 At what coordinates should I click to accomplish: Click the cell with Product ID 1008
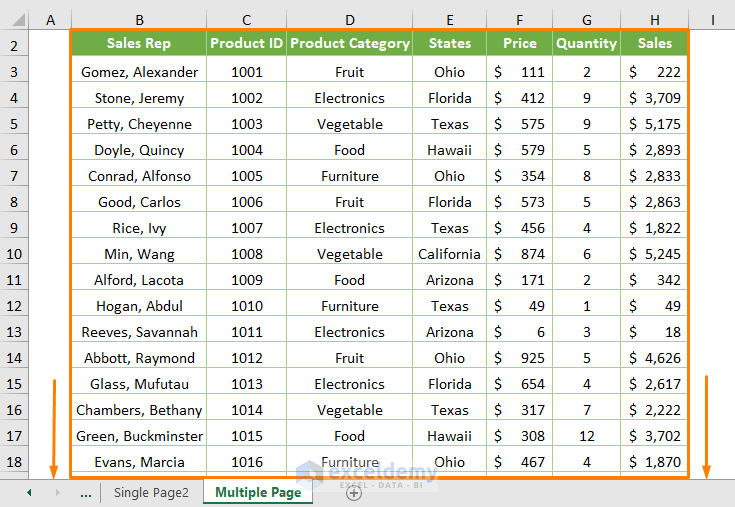tap(246, 254)
